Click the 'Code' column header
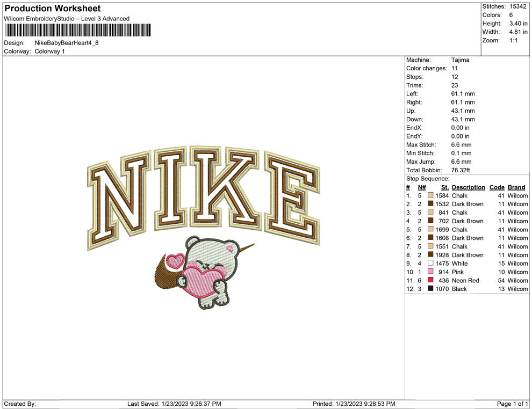 tap(497, 187)
